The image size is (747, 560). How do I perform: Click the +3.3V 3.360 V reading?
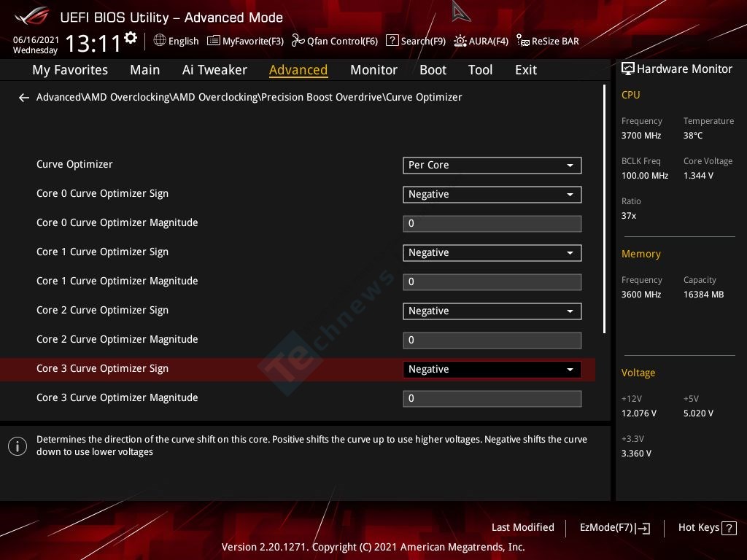point(636,454)
